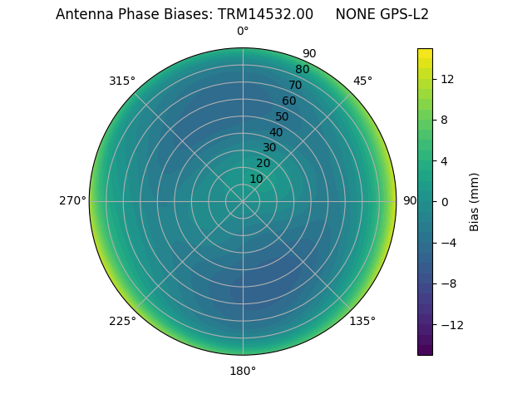
Task: Click the 315° azimuth label
Action: [122, 81]
